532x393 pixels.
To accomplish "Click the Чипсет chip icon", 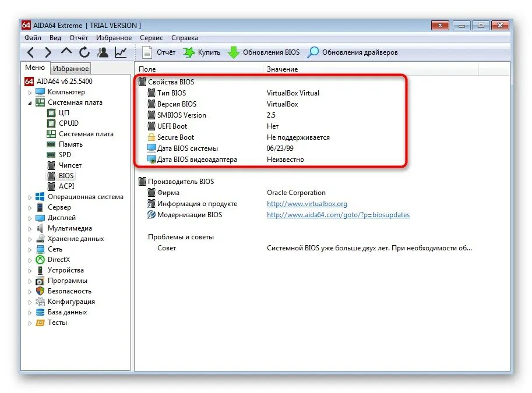I will [x=51, y=165].
